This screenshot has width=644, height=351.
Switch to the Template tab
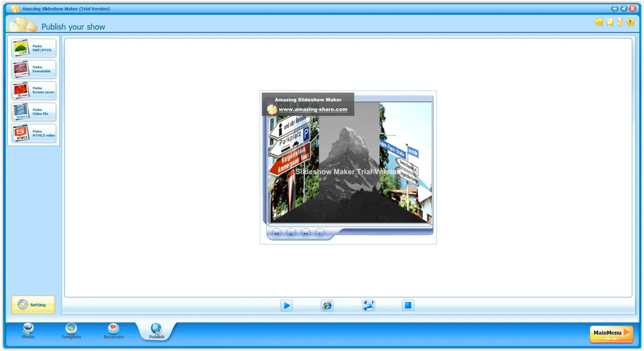click(x=71, y=331)
